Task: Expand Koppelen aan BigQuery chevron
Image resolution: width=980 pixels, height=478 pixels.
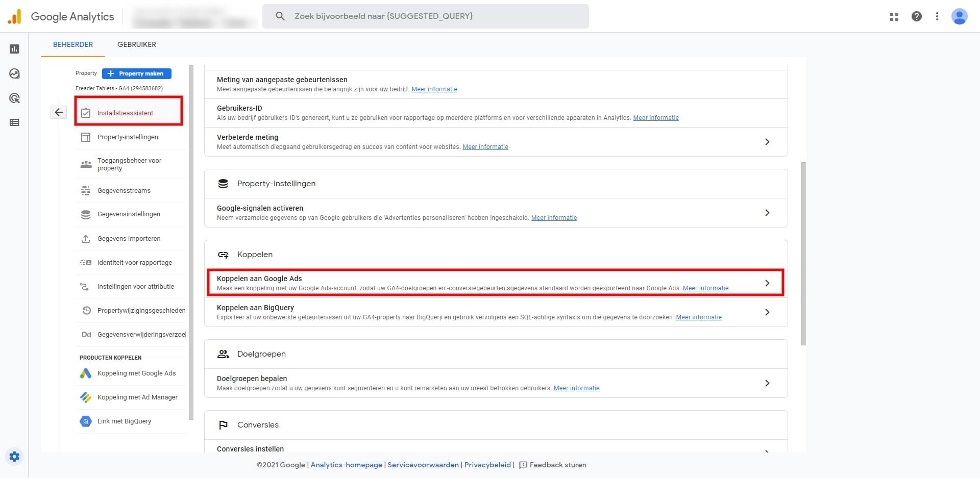Action: (767, 312)
